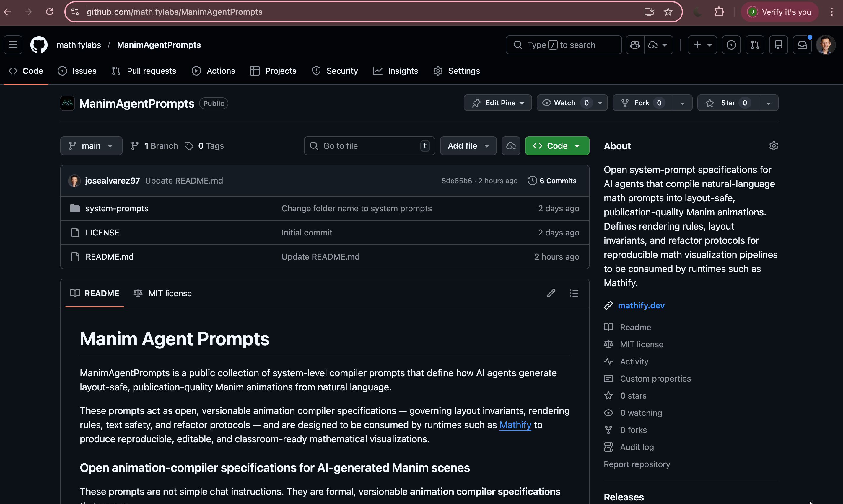Open the Copilot chat icon

[x=635, y=45]
